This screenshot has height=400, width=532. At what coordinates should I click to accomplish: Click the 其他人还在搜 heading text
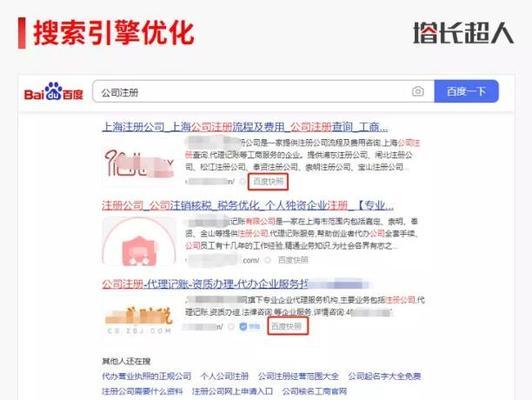tap(126, 361)
